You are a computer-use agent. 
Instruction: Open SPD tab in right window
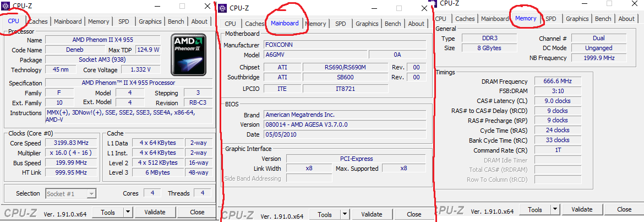coord(551,19)
